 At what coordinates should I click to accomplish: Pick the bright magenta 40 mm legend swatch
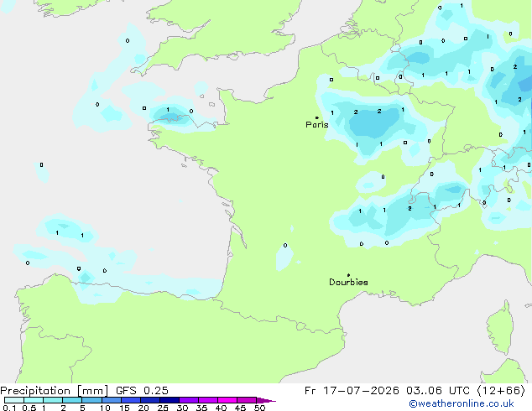coord(227,400)
